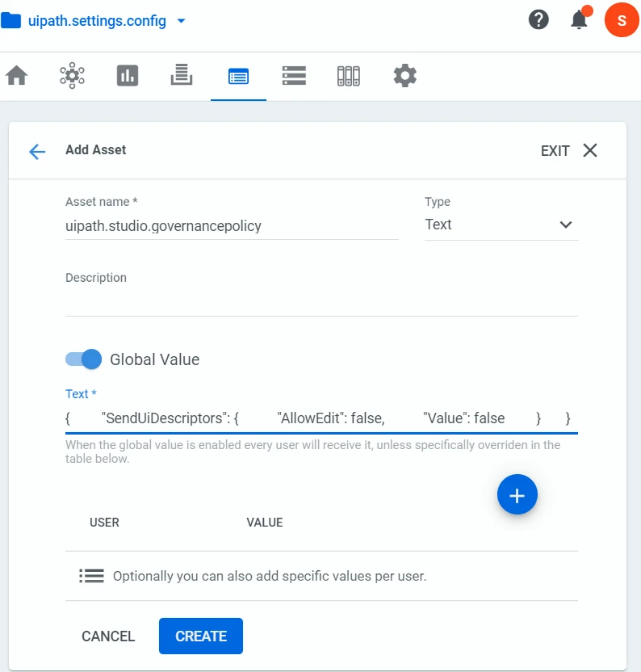Click the Global Value label
This screenshot has height=672, width=641.
click(155, 359)
